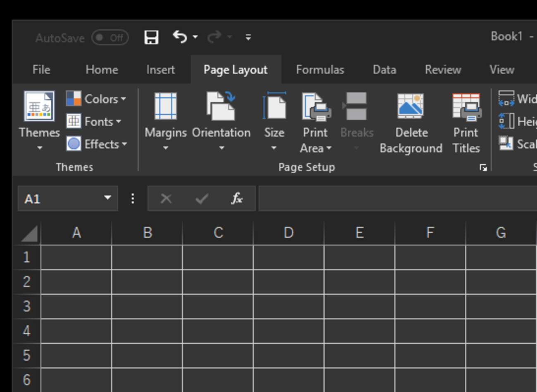Expand the Customize Quick Access Toolbar menu
The height and width of the screenshot is (392, 537).
tap(248, 38)
